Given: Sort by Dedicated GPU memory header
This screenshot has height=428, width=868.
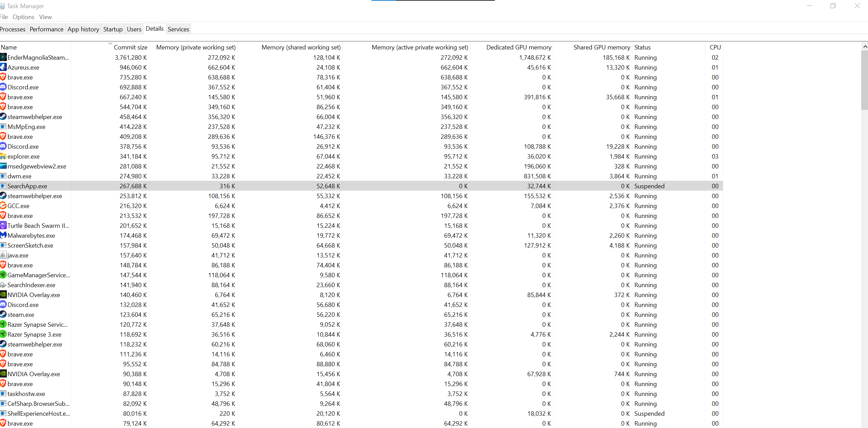Looking at the screenshot, I should [512, 47].
